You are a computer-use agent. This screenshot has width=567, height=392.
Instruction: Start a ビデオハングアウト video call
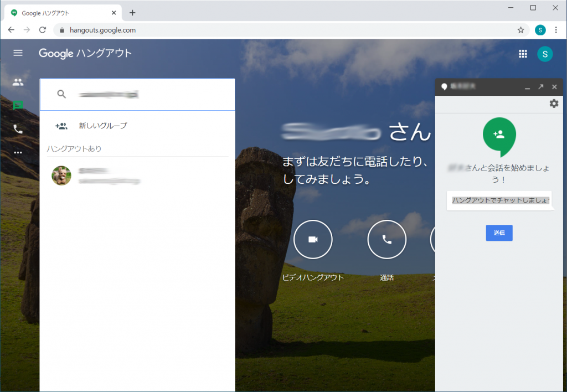[313, 239]
